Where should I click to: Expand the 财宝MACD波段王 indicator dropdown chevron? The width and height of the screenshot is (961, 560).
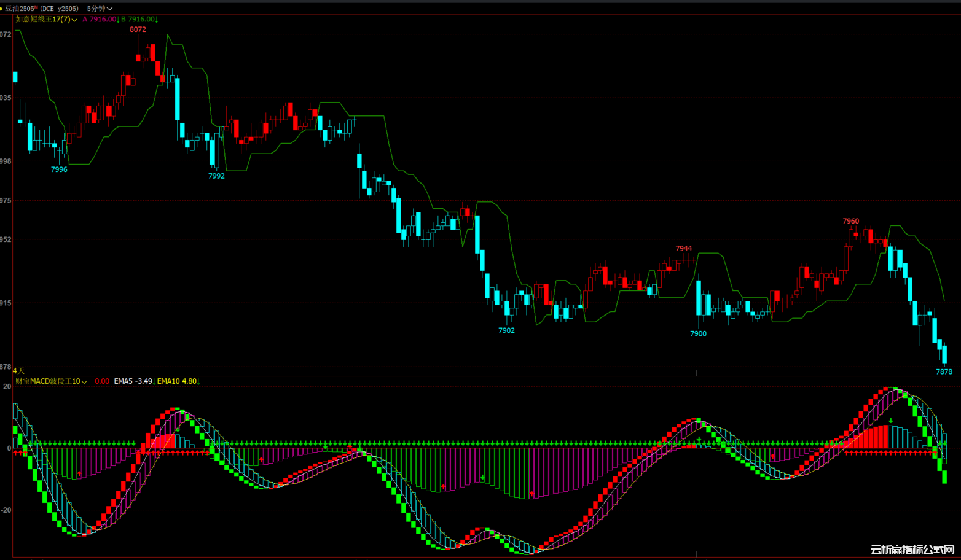(84, 382)
